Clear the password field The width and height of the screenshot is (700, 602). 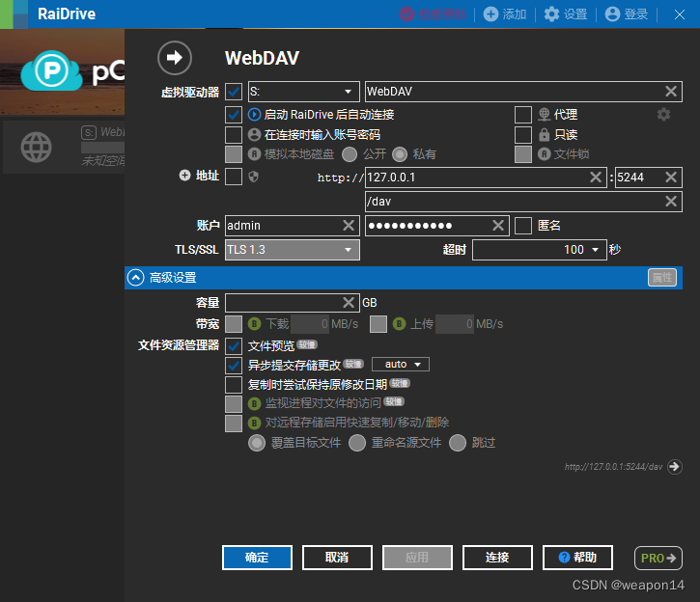[x=498, y=226]
